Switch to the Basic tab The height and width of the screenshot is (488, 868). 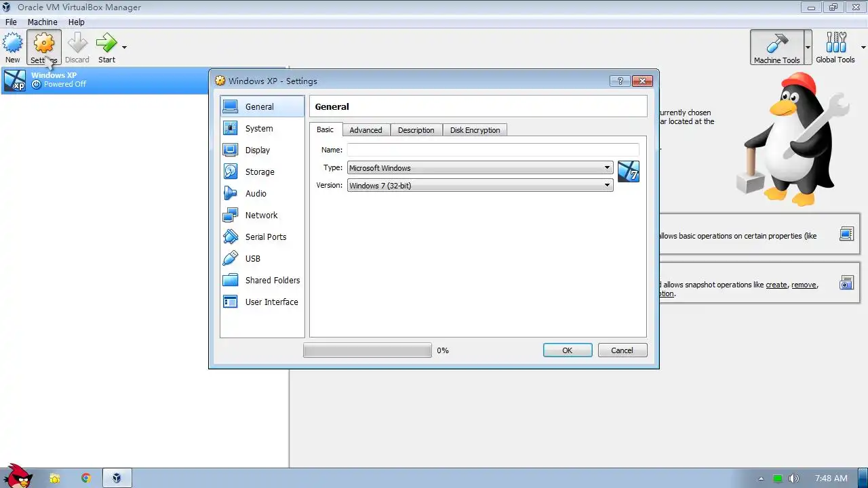point(325,129)
